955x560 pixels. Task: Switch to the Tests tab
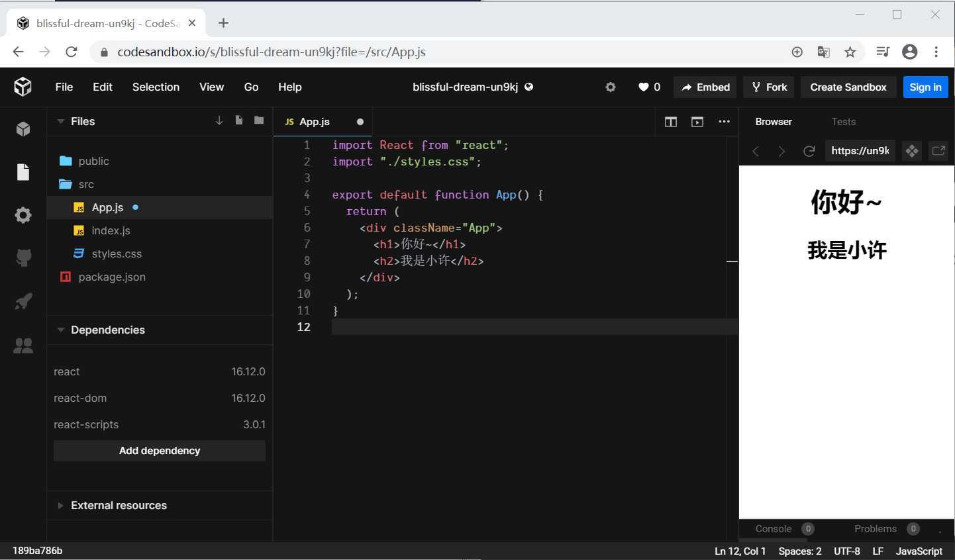844,122
